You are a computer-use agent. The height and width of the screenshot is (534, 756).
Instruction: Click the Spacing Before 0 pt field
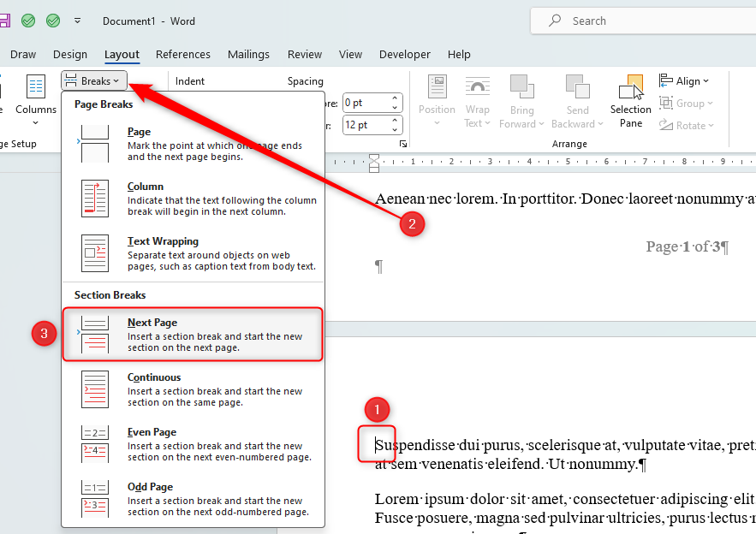point(366,103)
